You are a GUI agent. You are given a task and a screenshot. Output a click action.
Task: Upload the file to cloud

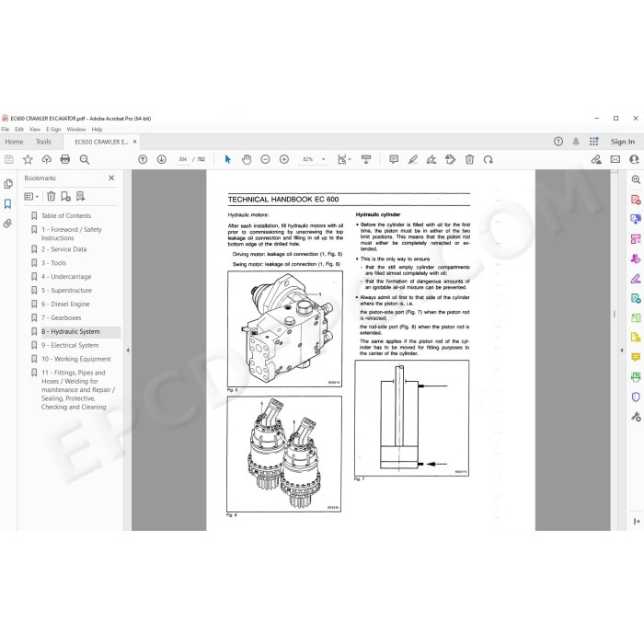(x=46, y=159)
